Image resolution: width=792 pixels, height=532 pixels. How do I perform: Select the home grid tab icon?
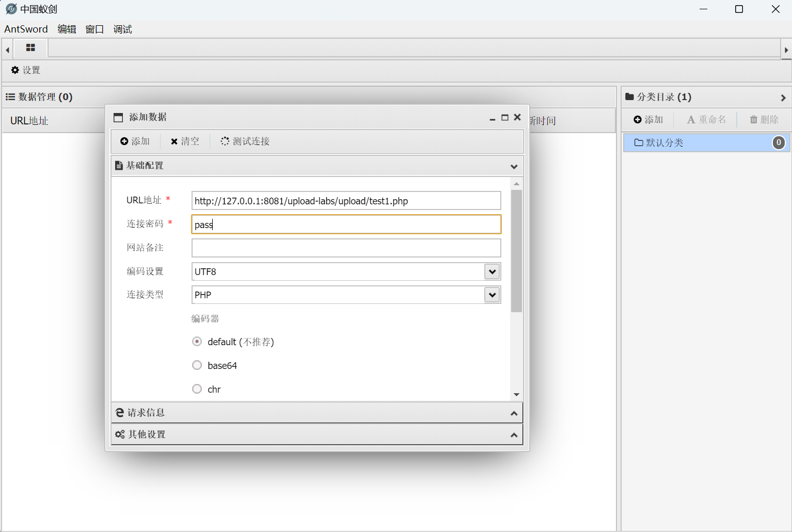click(x=30, y=47)
